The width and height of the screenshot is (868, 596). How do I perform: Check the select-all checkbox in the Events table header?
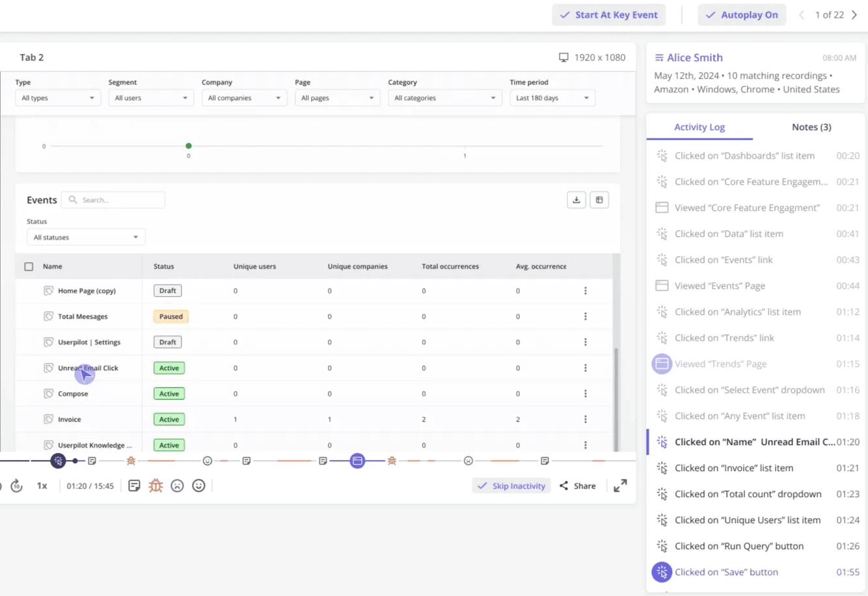29,266
